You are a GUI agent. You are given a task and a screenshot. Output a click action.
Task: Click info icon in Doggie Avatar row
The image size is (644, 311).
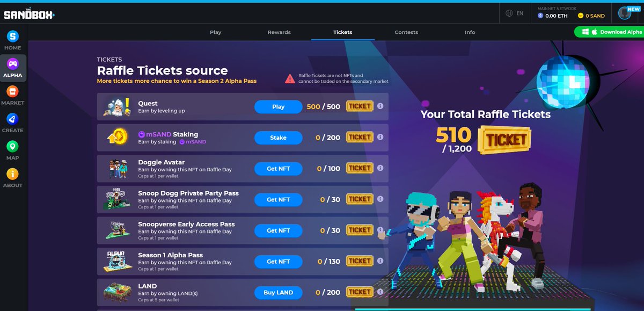click(x=380, y=168)
